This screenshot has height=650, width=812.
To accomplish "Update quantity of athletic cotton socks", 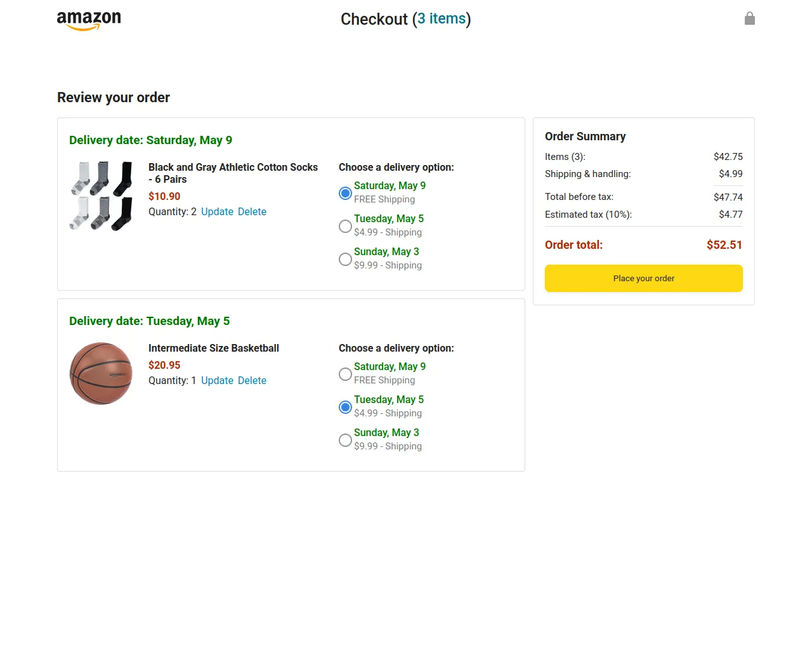I will pos(217,212).
